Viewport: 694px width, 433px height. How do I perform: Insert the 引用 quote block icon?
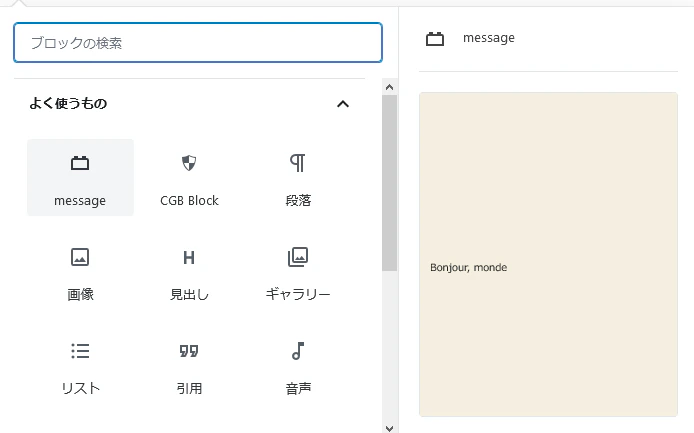(x=189, y=351)
